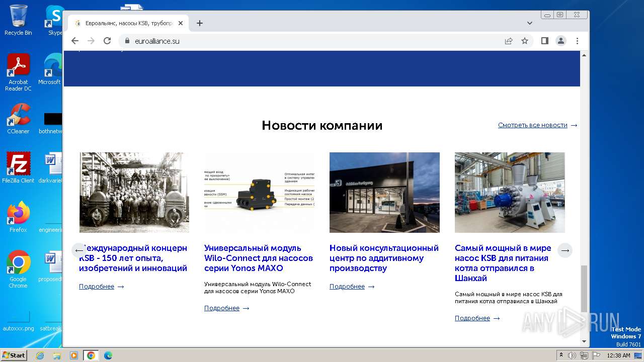Go back with the browser back arrow

coord(75,41)
